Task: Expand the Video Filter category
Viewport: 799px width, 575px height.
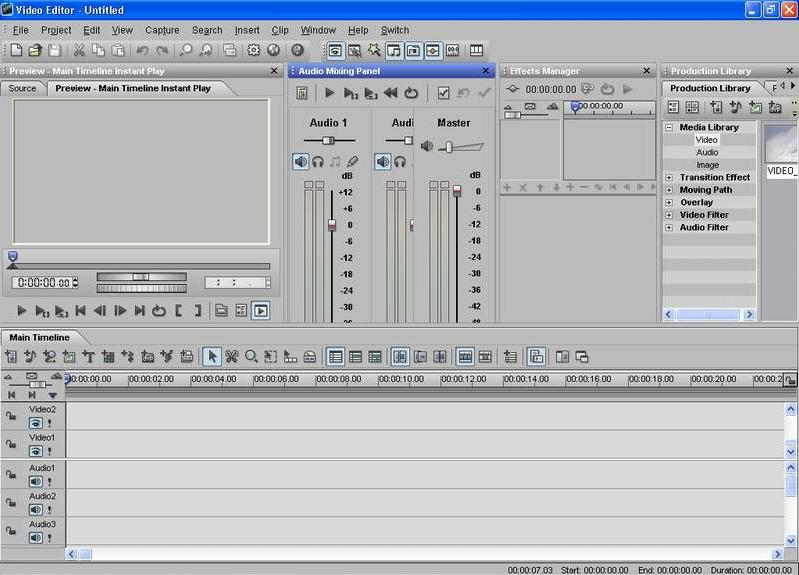Action: [669, 215]
